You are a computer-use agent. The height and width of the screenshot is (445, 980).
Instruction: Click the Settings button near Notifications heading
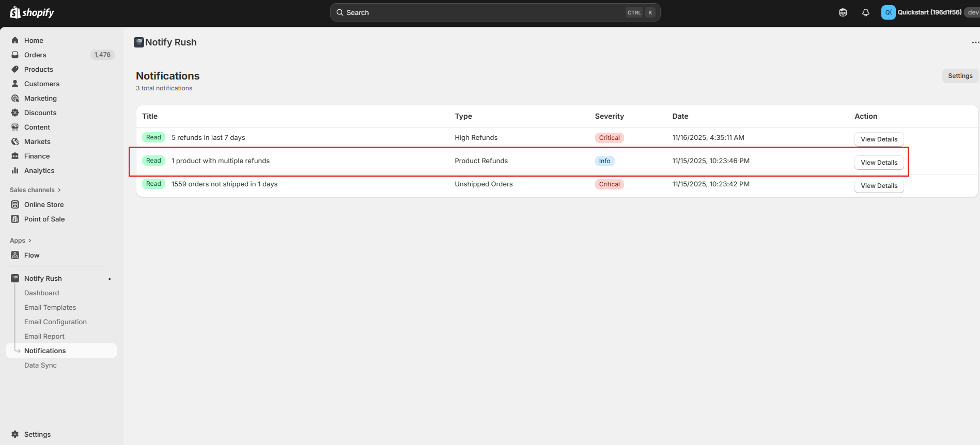[x=960, y=76]
